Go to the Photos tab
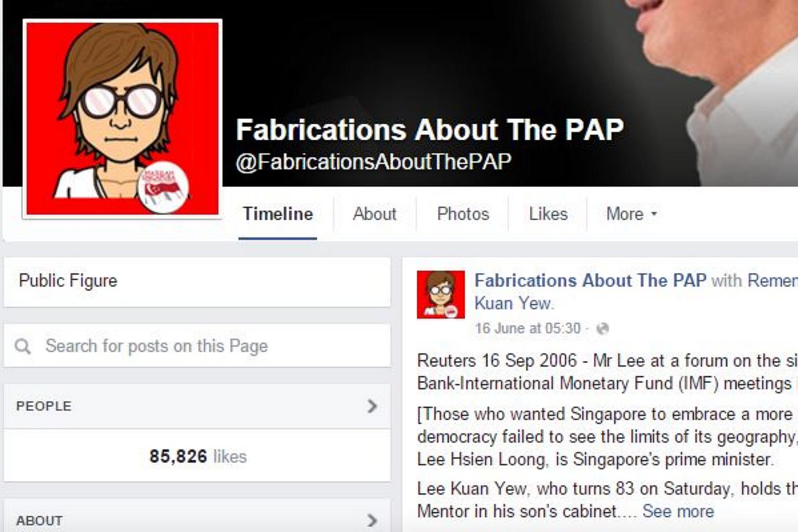 click(463, 214)
